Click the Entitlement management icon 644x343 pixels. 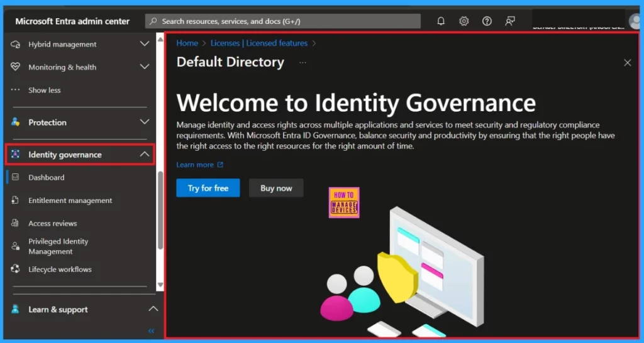tap(15, 200)
